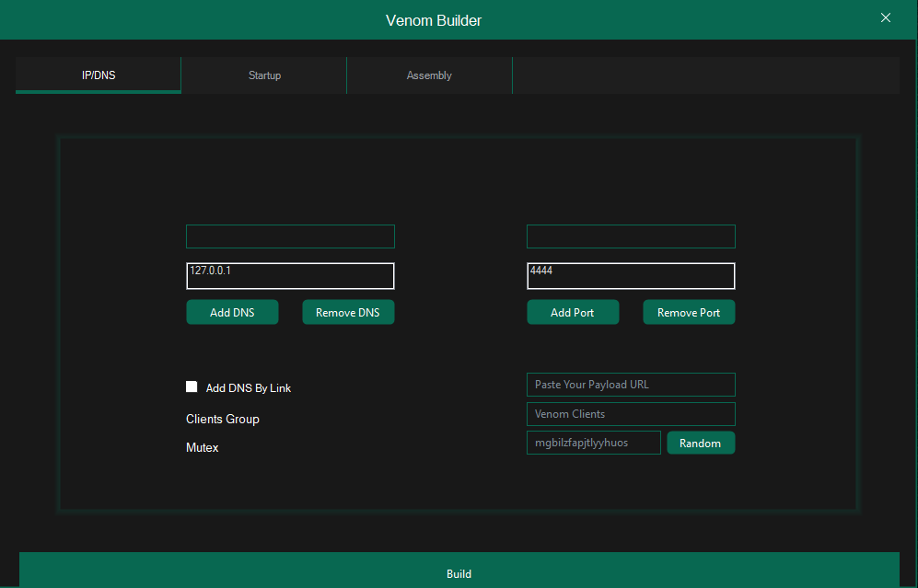
Task: Open the Startup tab
Action: tap(264, 75)
